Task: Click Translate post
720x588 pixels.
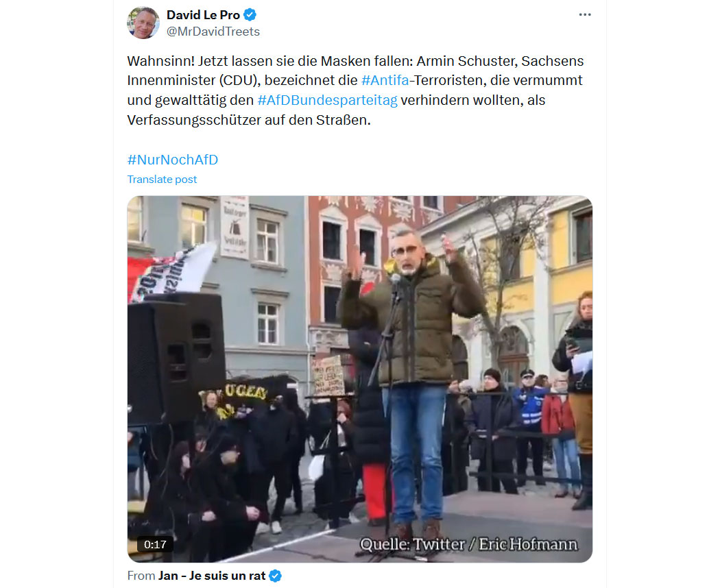Action: pos(162,180)
